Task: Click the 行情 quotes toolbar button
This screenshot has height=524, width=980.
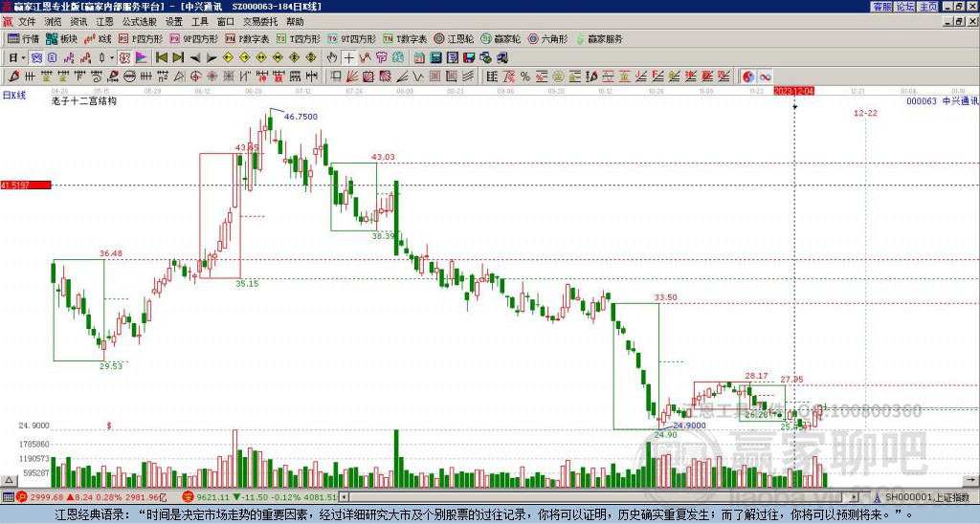Action: click(x=24, y=38)
